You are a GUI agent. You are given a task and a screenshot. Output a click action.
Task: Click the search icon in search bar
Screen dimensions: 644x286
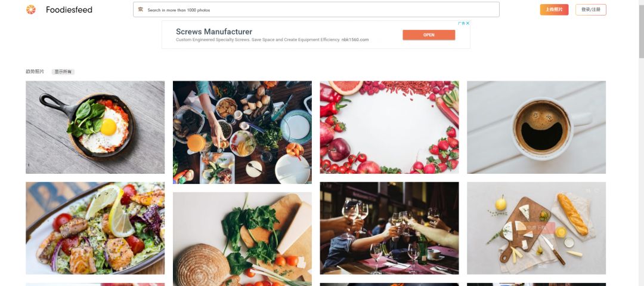pyautogui.click(x=141, y=10)
